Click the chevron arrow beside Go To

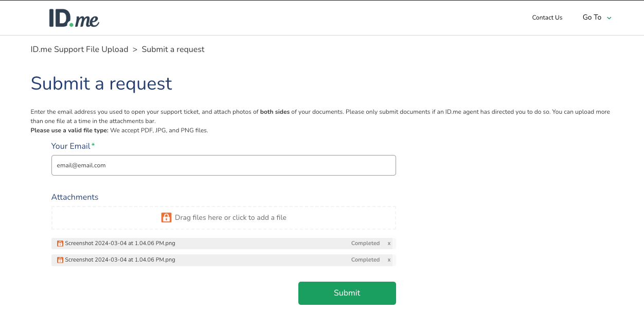pyautogui.click(x=610, y=18)
